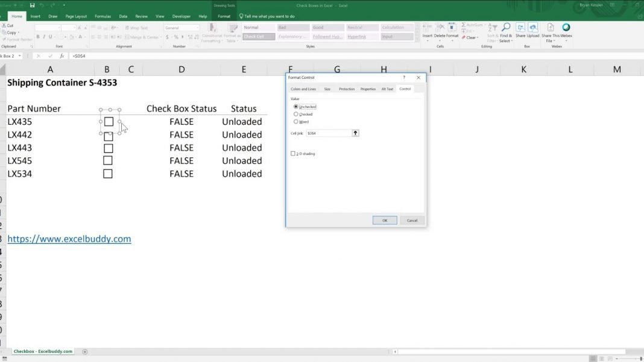Switch to the Properties tab
This screenshot has width=644, height=362.
click(x=368, y=89)
